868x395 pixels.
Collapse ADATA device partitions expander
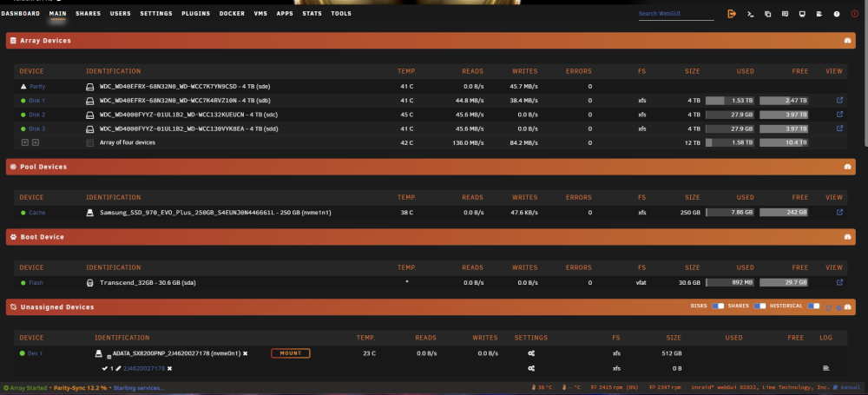[x=109, y=357]
